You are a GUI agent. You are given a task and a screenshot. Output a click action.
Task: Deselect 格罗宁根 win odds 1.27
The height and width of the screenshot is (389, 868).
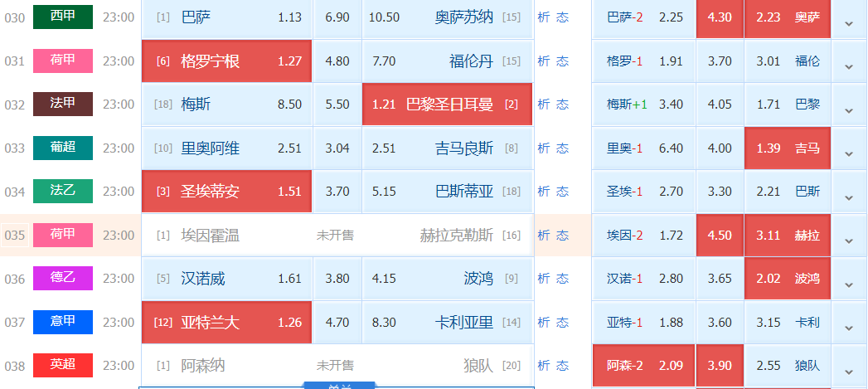pyautogui.click(x=226, y=61)
